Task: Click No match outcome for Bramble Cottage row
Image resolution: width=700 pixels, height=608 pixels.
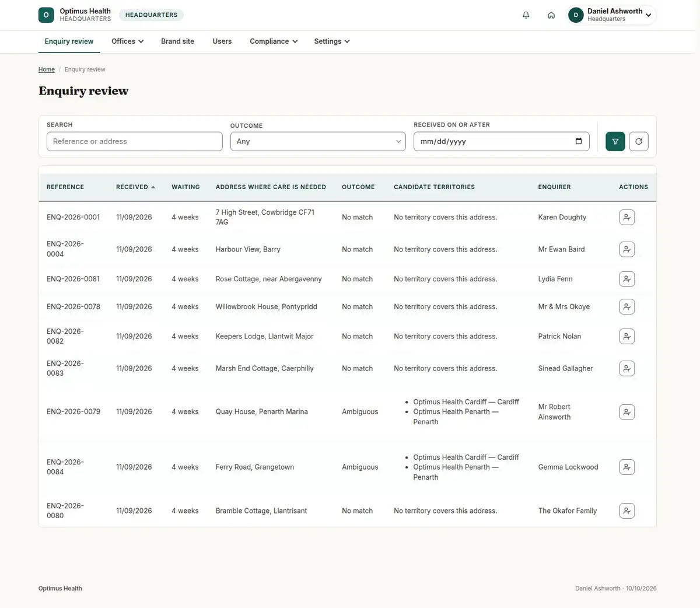Action: [x=357, y=511]
